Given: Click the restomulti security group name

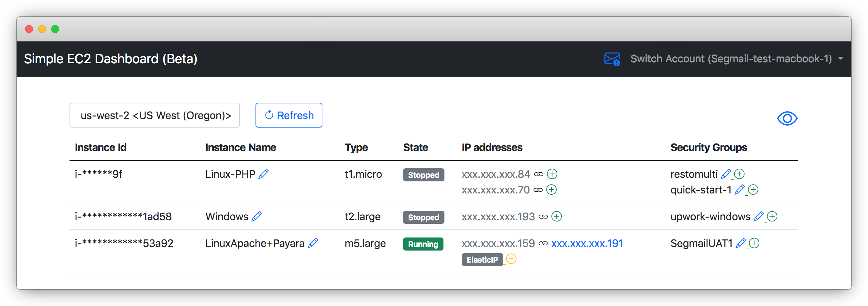Looking at the screenshot, I should [694, 174].
